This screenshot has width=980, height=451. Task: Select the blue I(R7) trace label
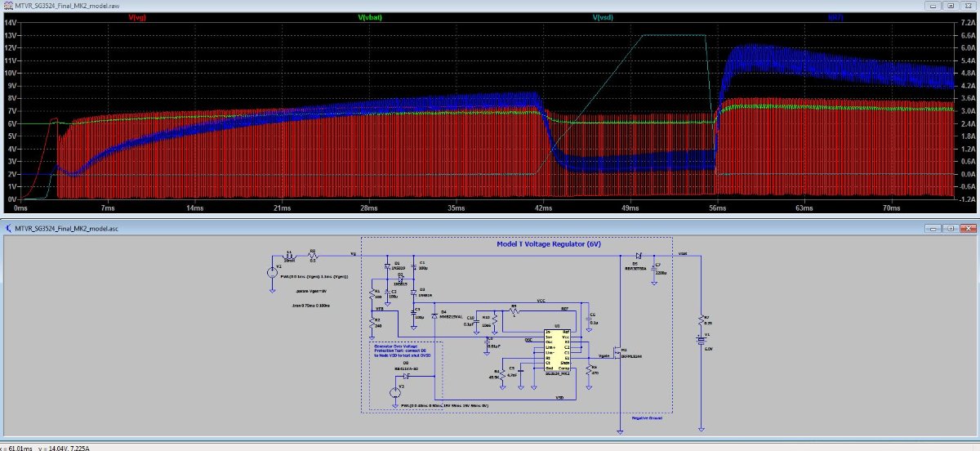(835, 17)
